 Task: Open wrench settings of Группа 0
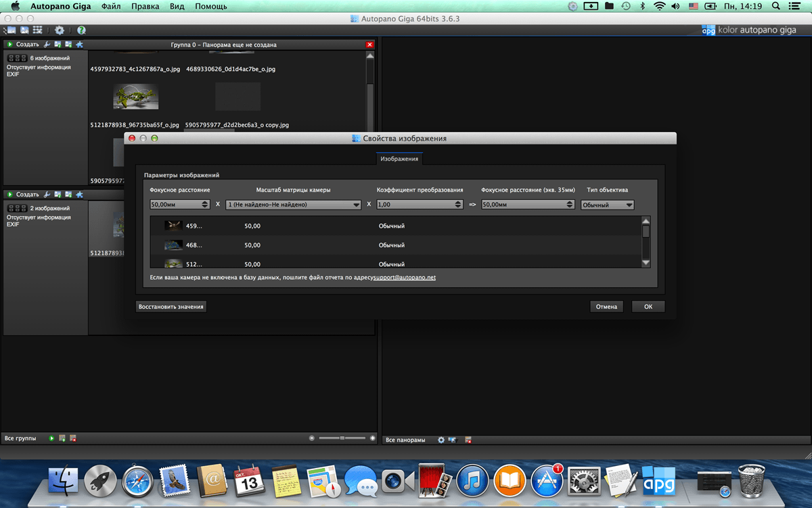[47, 45]
